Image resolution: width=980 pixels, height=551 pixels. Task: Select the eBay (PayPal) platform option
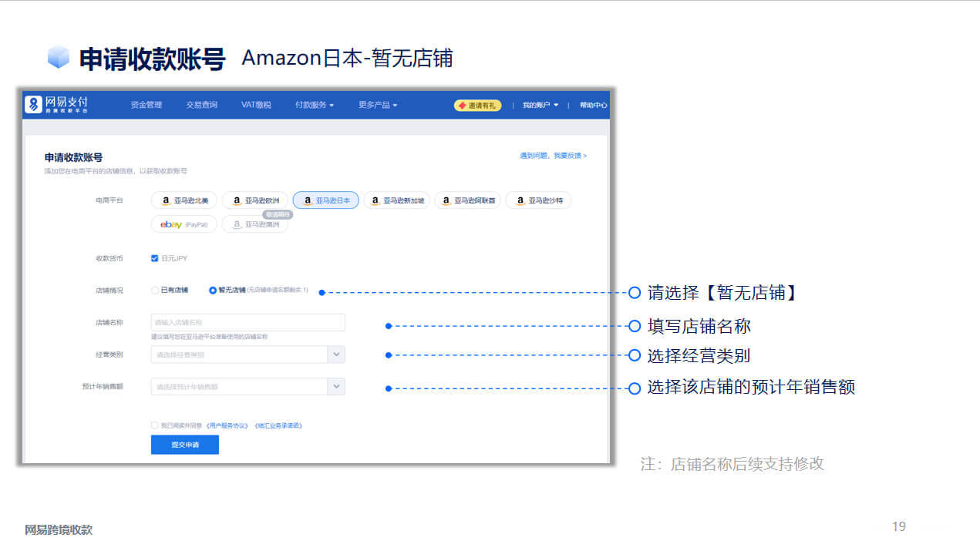point(184,224)
